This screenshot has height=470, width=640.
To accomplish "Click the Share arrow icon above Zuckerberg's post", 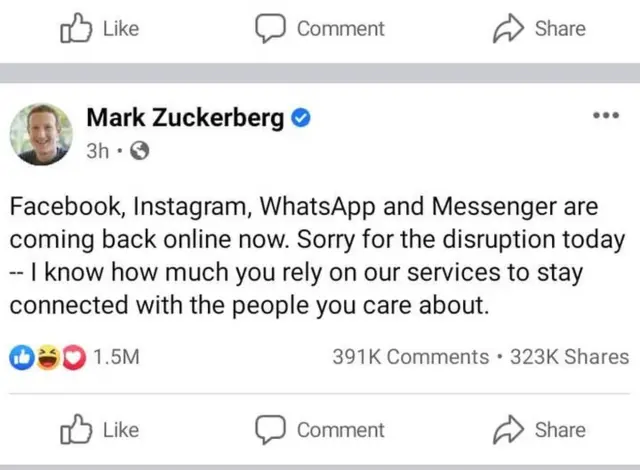I will pyautogui.click(x=509, y=29).
